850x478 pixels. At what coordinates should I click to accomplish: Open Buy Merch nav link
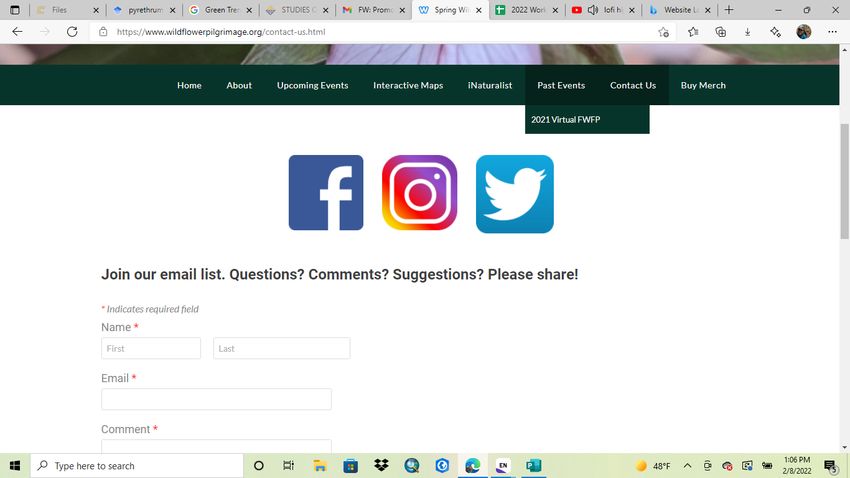(703, 85)
